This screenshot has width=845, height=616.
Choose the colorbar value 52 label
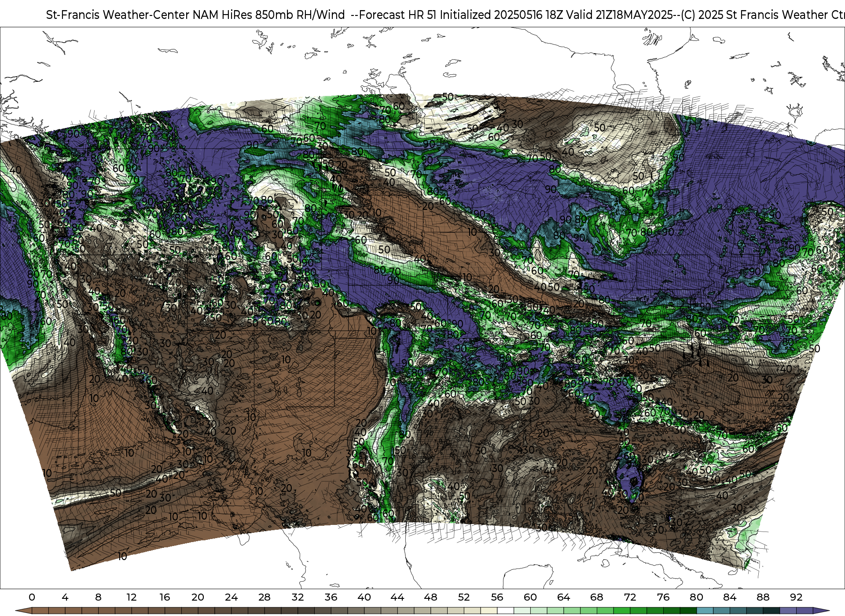[x=464, y=597]
